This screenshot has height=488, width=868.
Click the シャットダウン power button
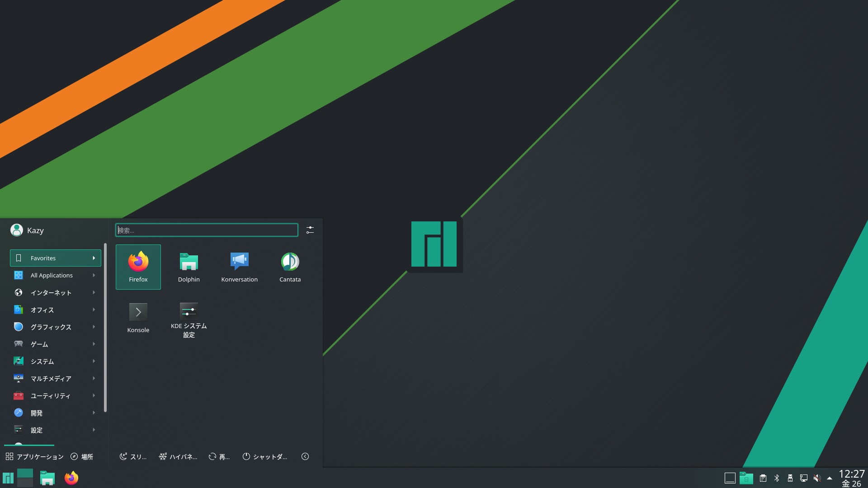click(x=264, y=456)
